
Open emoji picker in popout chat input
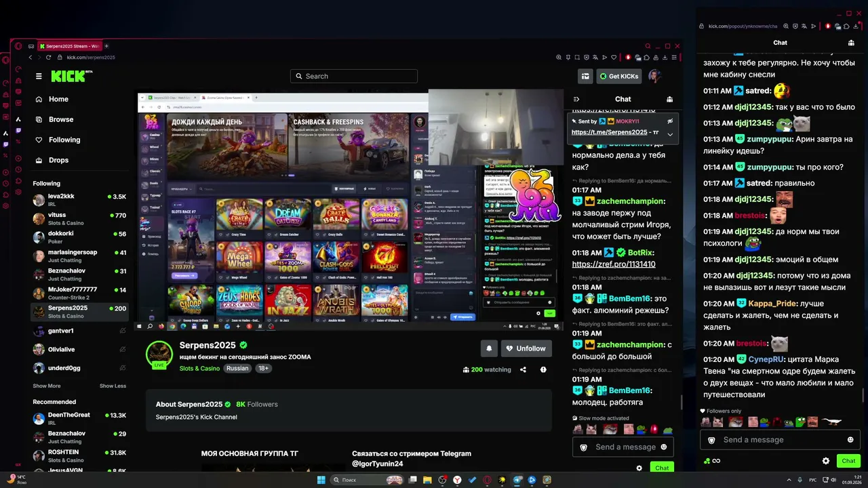(x=850, y=440)
